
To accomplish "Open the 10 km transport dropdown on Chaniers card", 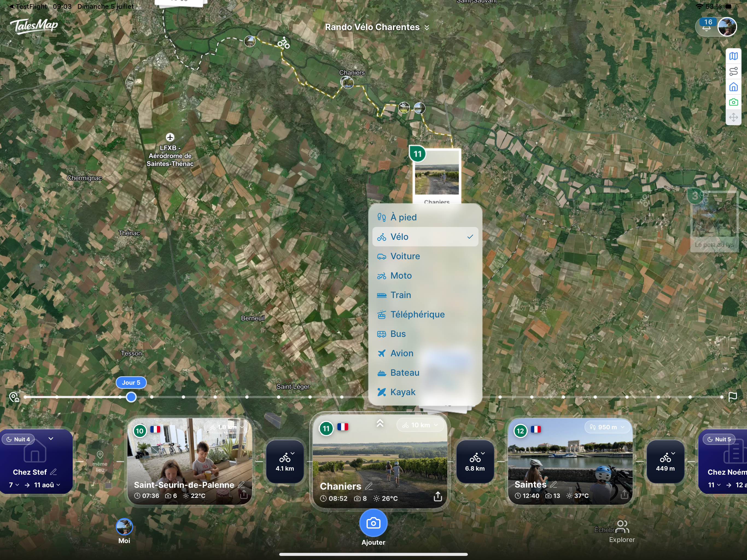I will coord(420,425).
